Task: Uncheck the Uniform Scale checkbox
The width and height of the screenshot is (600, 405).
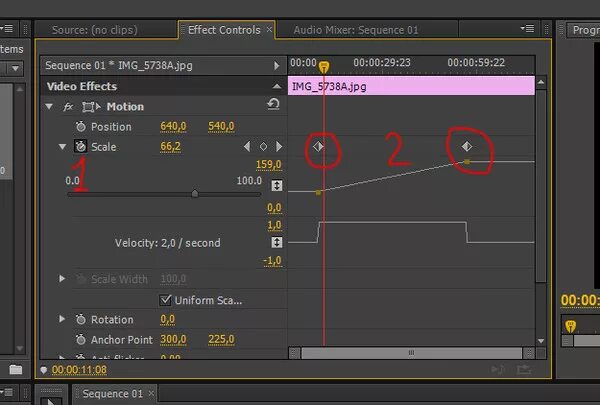Action: [x=165, y=300]
